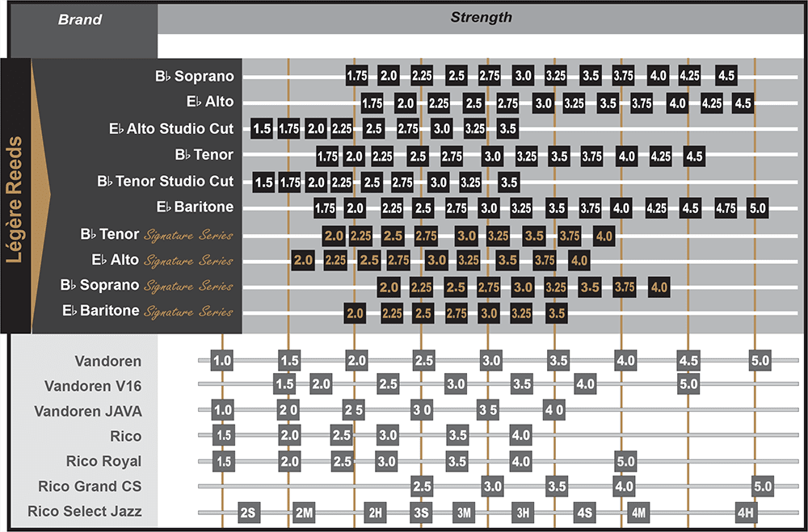
Task: Click the Strength column header
Action: point(481,17)
